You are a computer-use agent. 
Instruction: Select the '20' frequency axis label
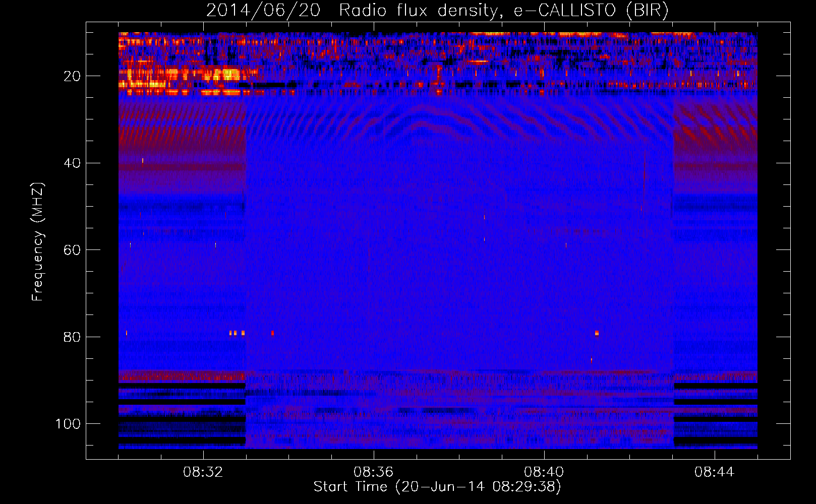pyautogui.click(x=72, y=76)
